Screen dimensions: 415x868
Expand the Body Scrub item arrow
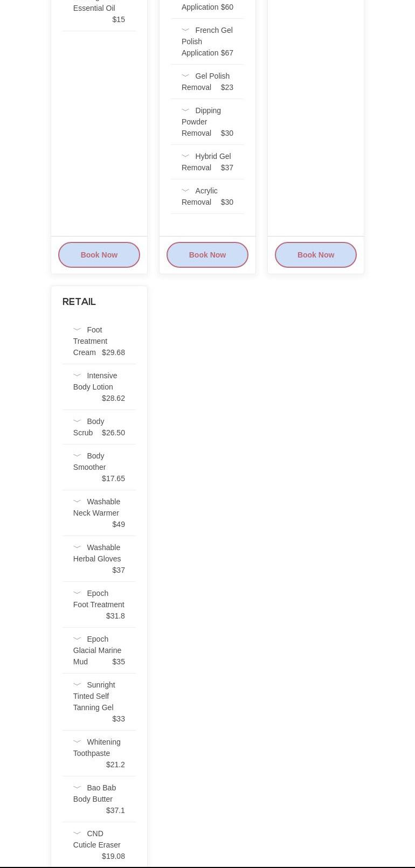point(77,421)
